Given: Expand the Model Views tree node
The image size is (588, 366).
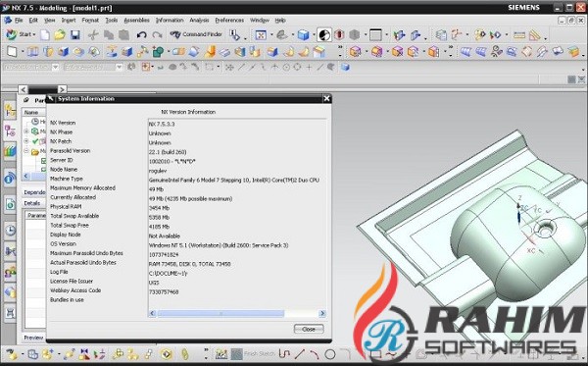Looking at the screenshot, I should click(x=26, y=131).
